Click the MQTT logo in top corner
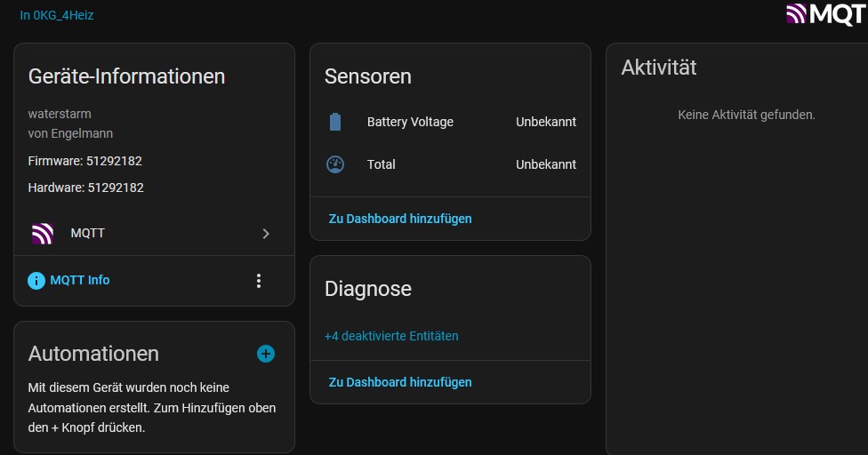This screenshot has height=455, width=868. [x=825, y=13]
